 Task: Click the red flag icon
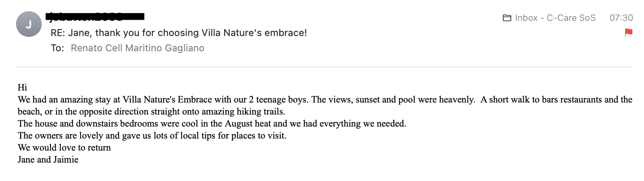628,32
